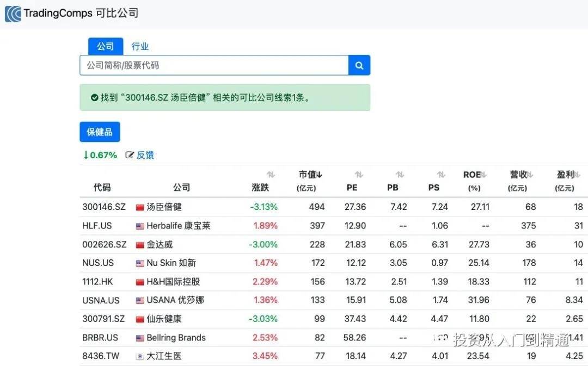This screenshot has height=366, width=588.
Task: Sort table by 涨跌 column arrows
Action: pyautogui.click(x=271, y=175)
